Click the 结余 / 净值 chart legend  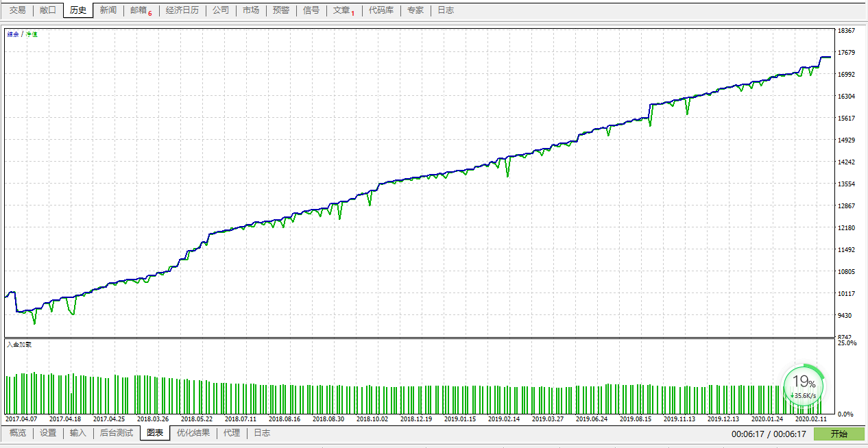23,34
